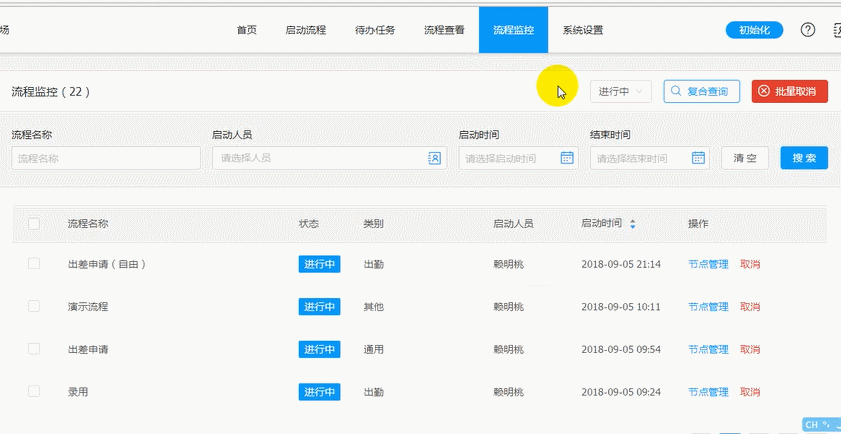
Task: Toggle the select-all checkbox in table header
Action: pos(34,224)
